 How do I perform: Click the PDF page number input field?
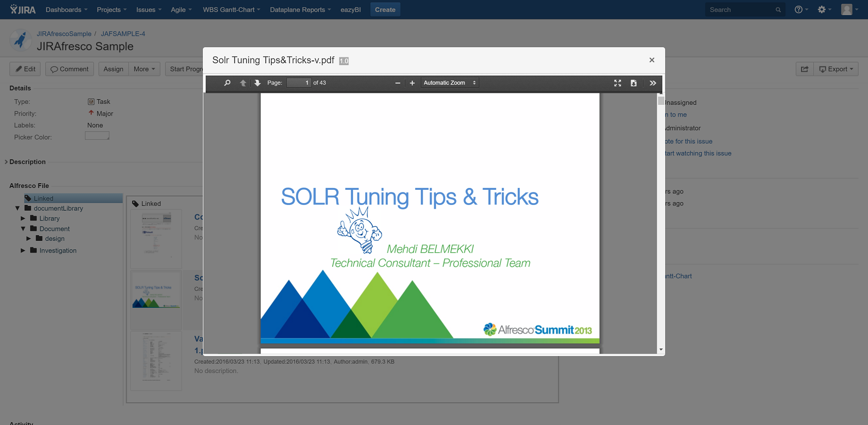tap(299, 83)
